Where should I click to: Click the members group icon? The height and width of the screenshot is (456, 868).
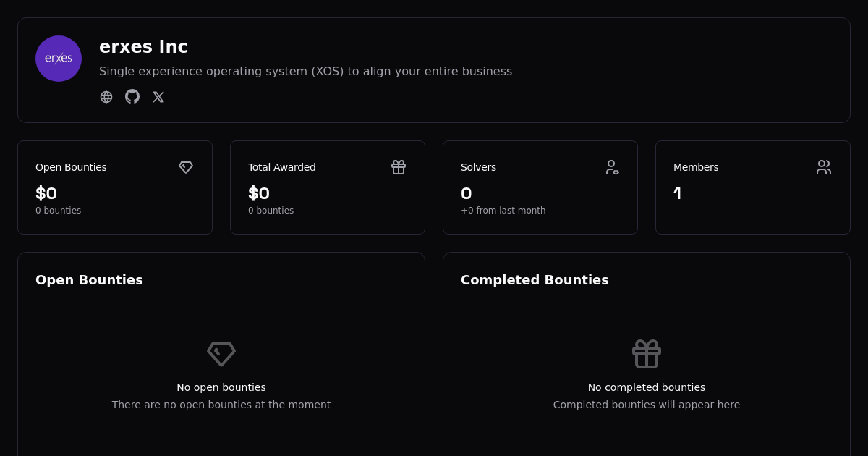[x=824, y=167]
